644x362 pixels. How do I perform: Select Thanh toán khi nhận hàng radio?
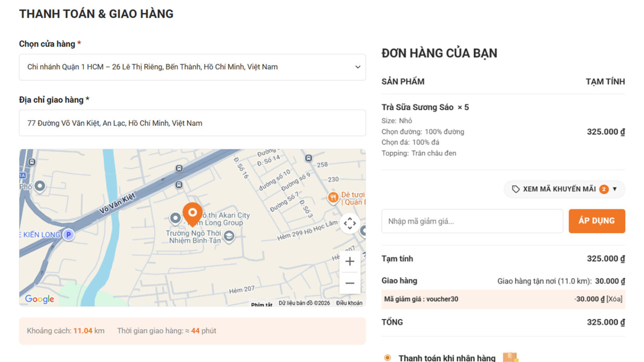point(387,358)
